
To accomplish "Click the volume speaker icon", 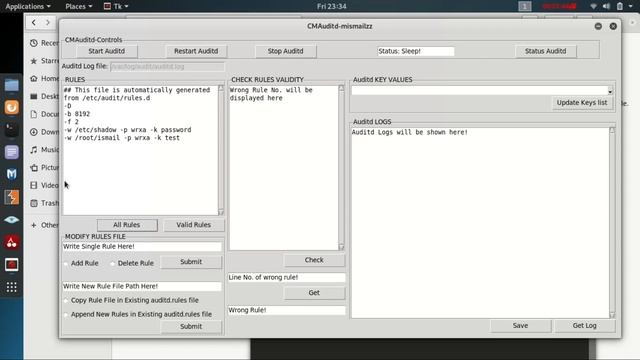I will pos(607,6).
